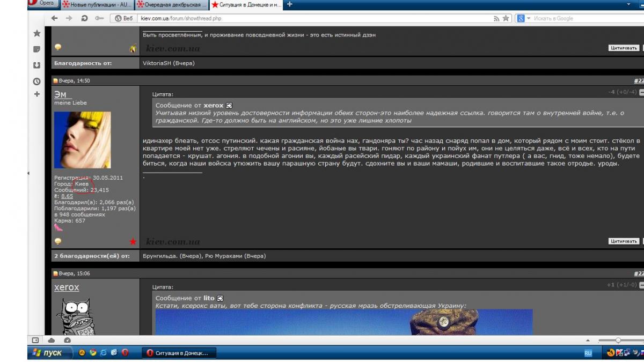This screenshot has width=644, height=362.
Task: Select the 'ViktoriaSH (Вчера)' thanks text
Action: (x=169, y=63)
